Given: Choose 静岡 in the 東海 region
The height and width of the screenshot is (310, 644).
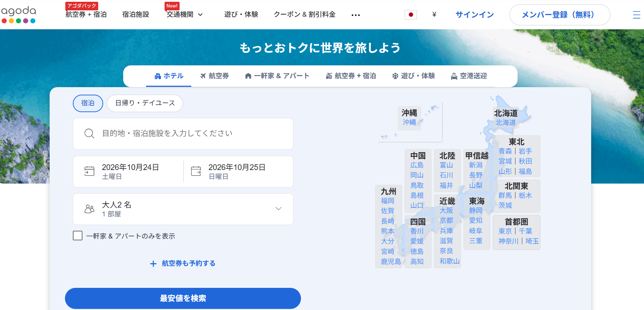Looking at the screenshot, I should pyautogui.click(x=476, y=211).
